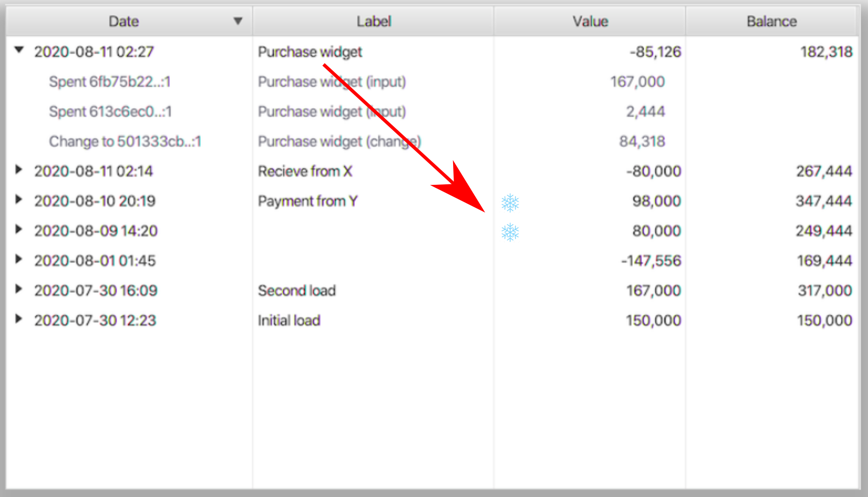Expand the 2020-07-30 12:23 transaction row
Viewport: 868px width, 497px height.
click(x=18, y=319)
